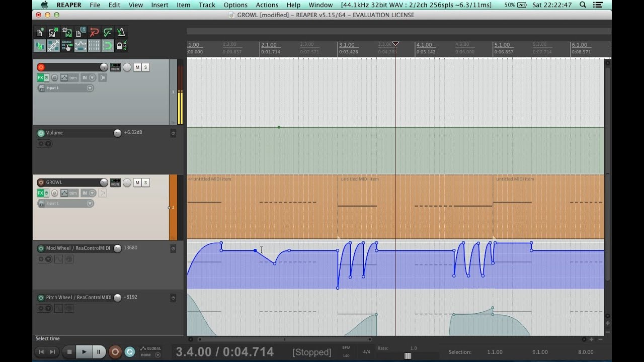Open the Options menu
Screen dimensions: 644x362
coord(235,5)
